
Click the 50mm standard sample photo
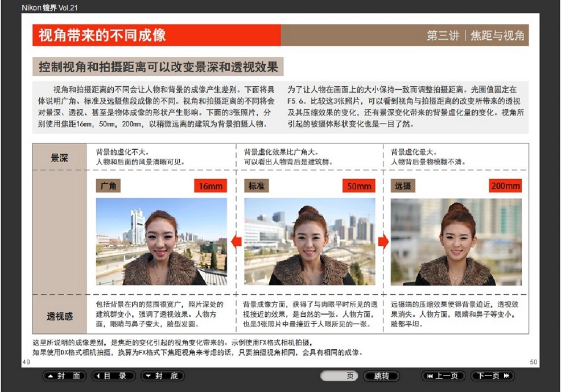pos(310,241)
